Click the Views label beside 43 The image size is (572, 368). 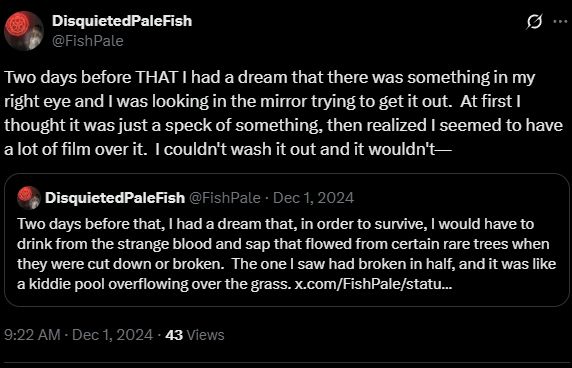(205, 335)
